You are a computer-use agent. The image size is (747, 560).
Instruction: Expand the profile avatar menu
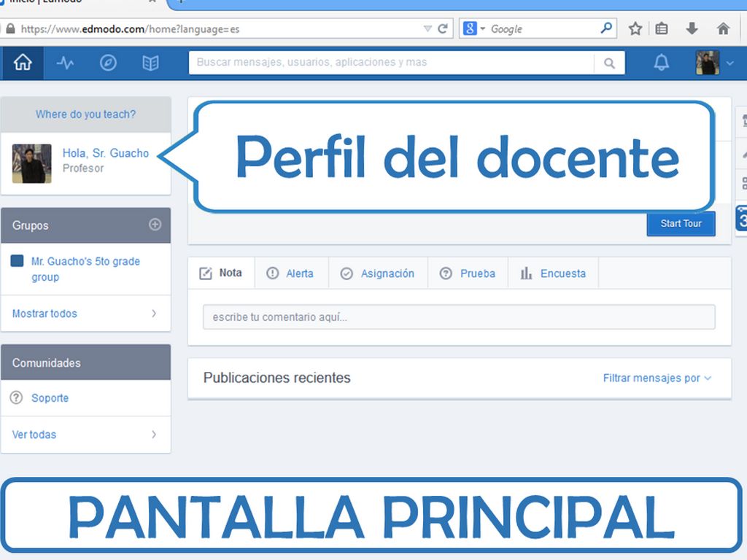click(714, 63)
